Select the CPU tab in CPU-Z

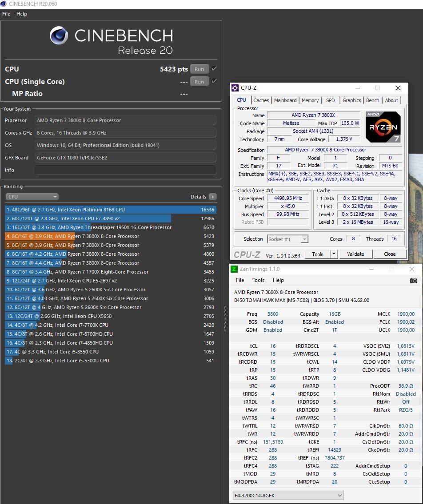[x=241, y=100]
